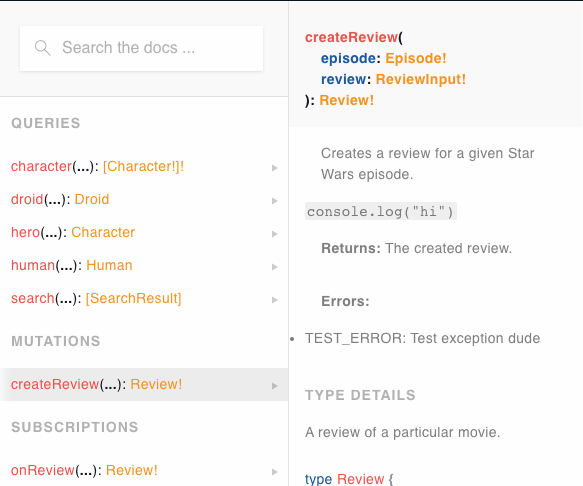The height and width of the screenshot is (486, 583).
Task: Click the TYPE DETAILS heading
Action: tap(360, 395)
